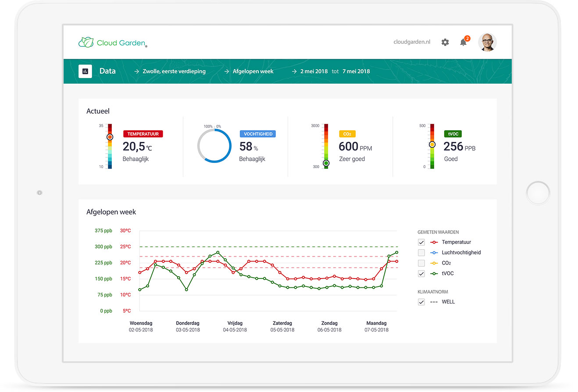The image size is (578, 392).
Task: Click the 58 % humidity value
Action: (249, 147)
